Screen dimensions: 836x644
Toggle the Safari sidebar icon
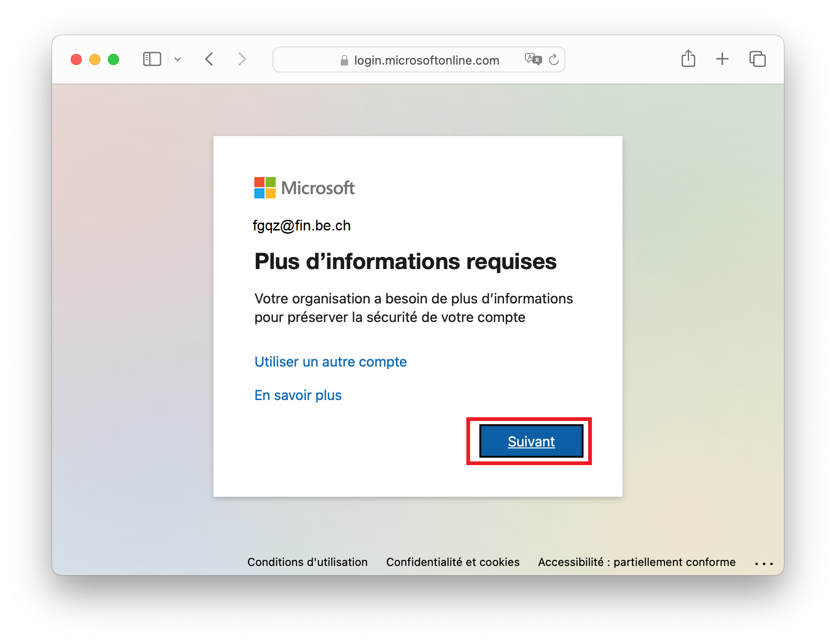pyautogui.click(x=152, y=59)
